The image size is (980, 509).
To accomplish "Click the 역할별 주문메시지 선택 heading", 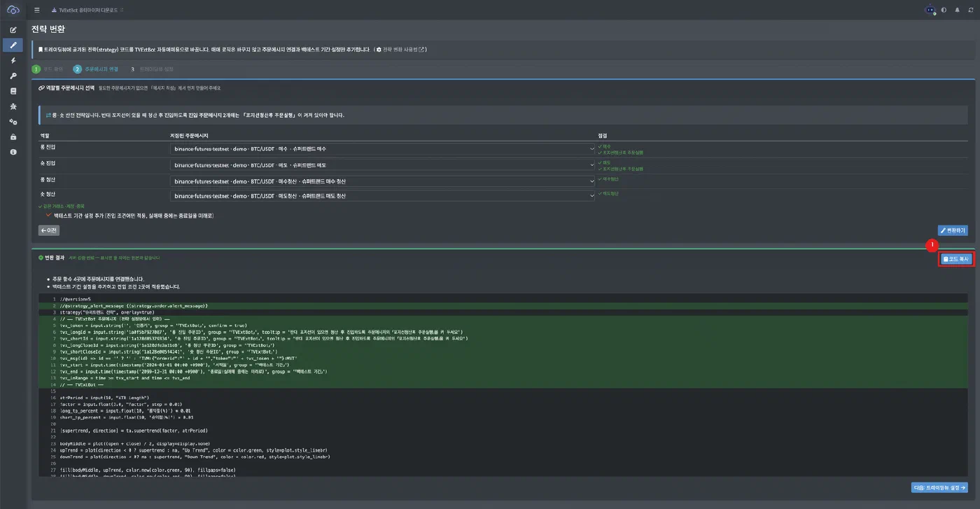I will point(66,88).
